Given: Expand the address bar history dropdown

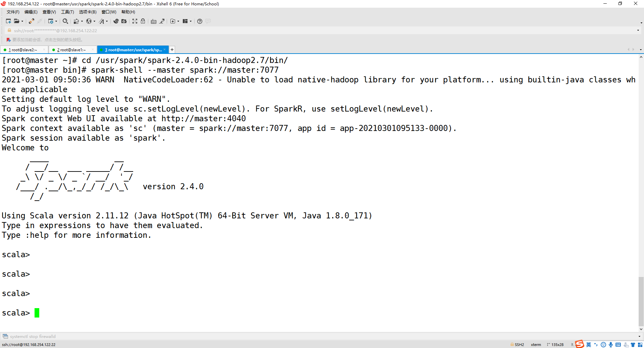Looking at the screenshot, I should tap(638, 30).
